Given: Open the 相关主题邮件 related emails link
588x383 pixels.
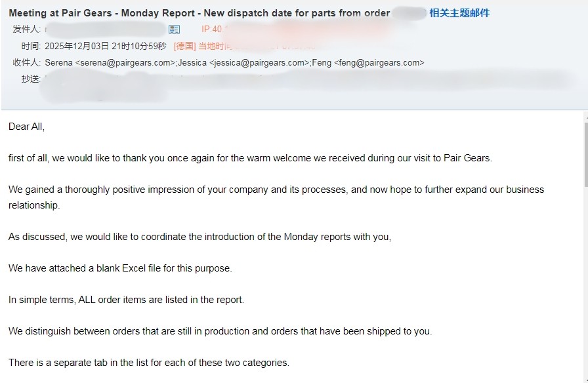Looking at the screenshot, I should [459, 13].
